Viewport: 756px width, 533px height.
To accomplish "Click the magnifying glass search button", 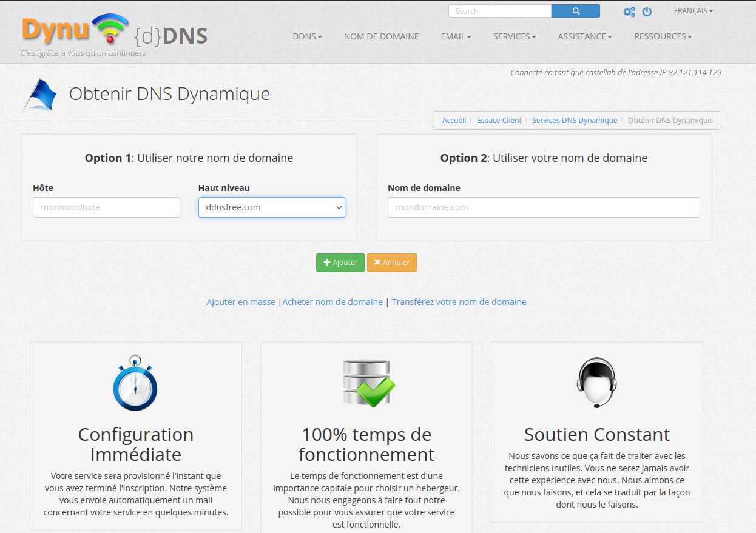I will point(575,11).
